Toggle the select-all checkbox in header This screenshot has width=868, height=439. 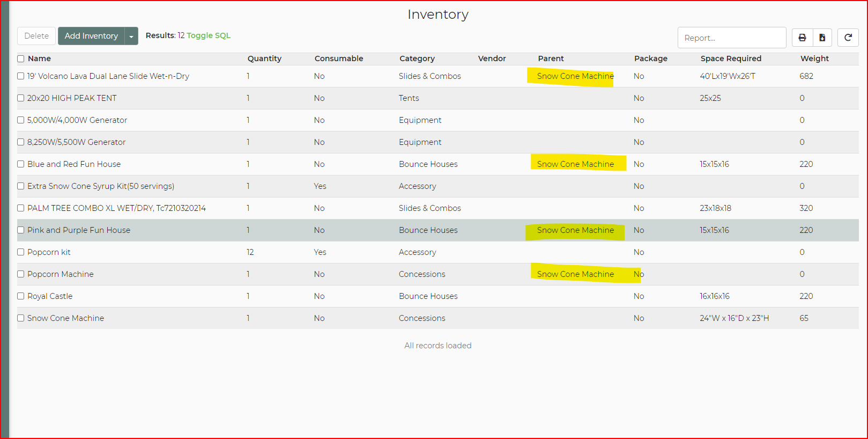pos(21,59)
